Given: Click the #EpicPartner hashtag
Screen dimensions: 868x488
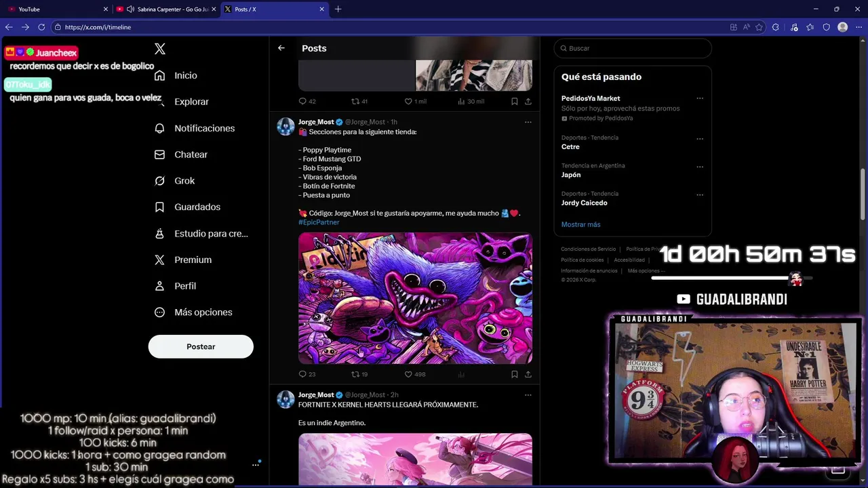Looking at the screenshot, I should tap(319, 222).
